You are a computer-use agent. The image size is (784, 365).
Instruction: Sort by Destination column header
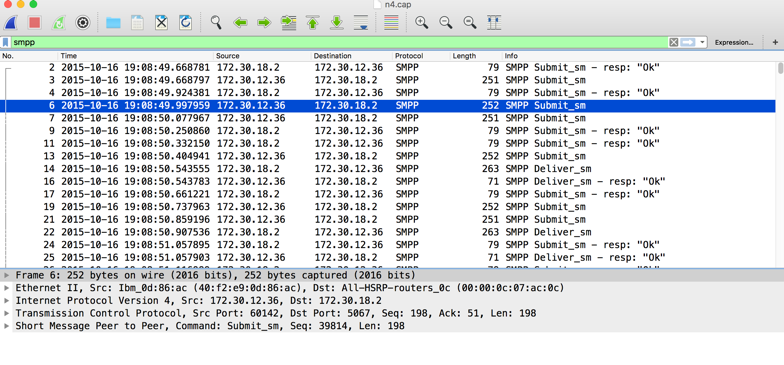352,56
